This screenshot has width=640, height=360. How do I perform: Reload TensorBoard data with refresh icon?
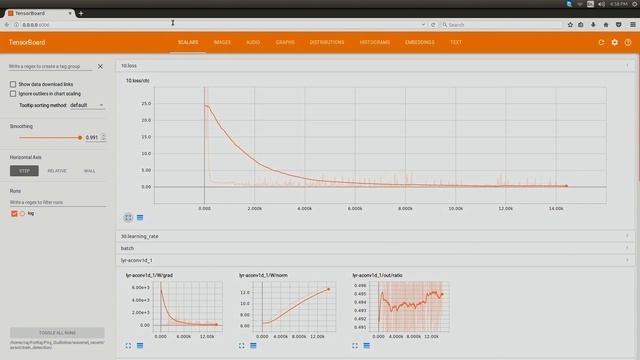pyautogui.click(x=601, y=42)
